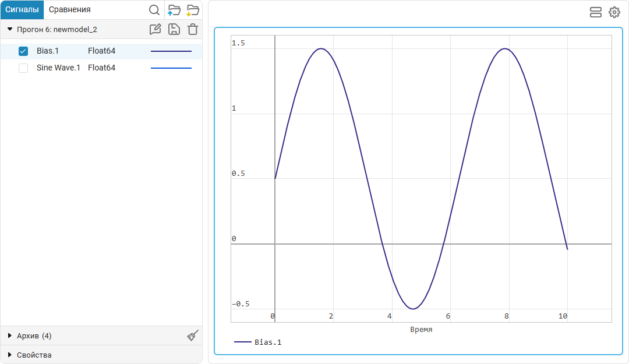Open graph settings gear icon

pyautogui.click(x=614, y=12)
